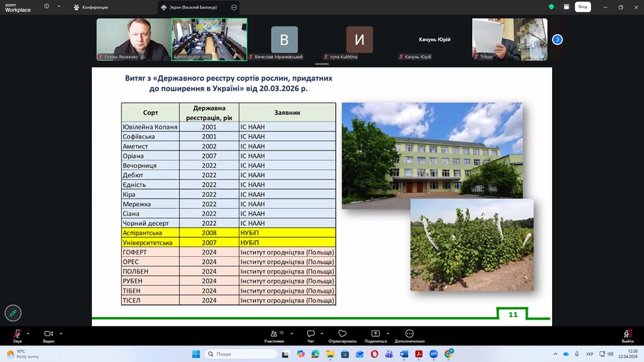Open the Чат chat panel

pos(310,334)
